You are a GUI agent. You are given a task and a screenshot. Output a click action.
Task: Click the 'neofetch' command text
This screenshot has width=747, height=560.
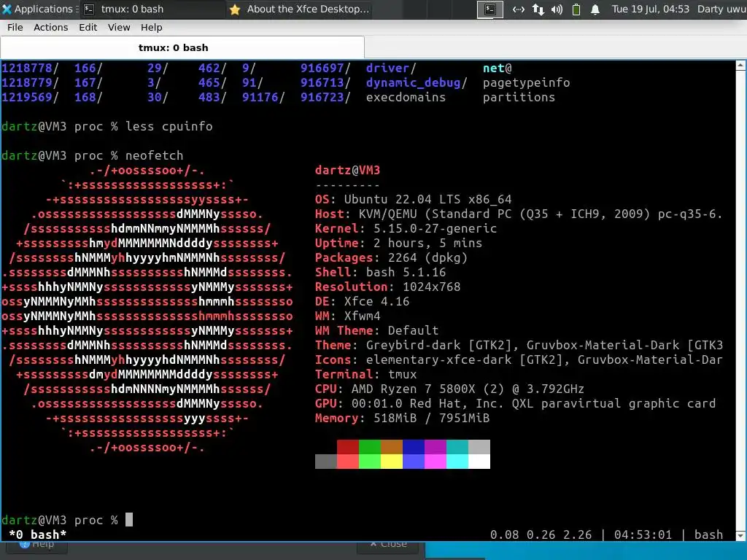click(x=155, y=155)
